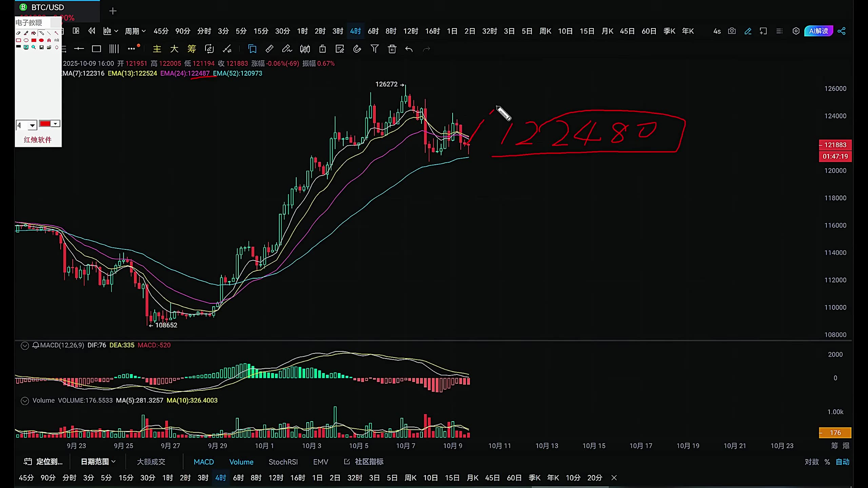Click the AI解读 button
The image size is (868, 488).
(x=818, y=31)
